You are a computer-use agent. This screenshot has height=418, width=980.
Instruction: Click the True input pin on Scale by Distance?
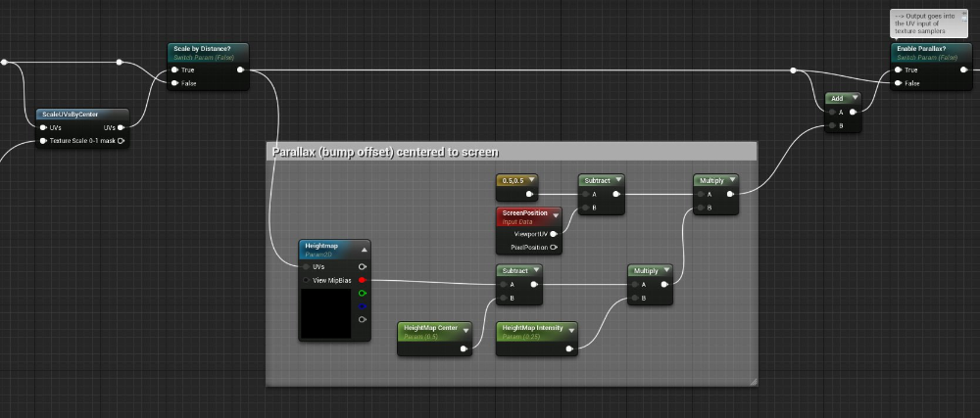coord(174,70)
